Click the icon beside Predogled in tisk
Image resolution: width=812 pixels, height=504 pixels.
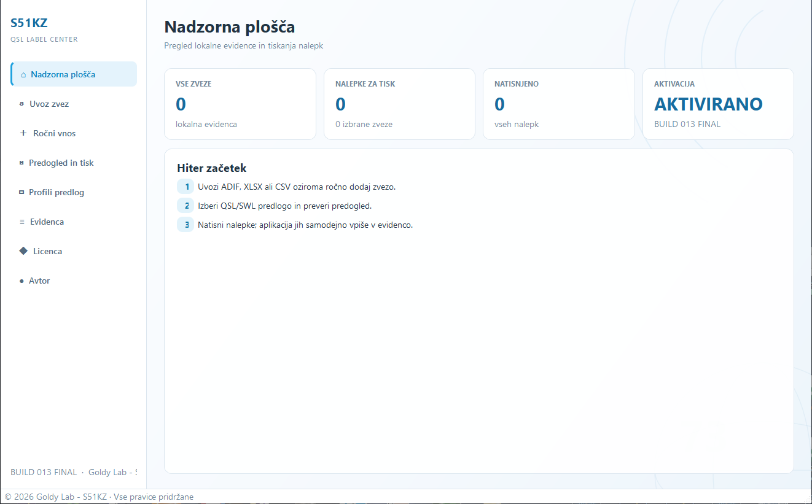pos(21,163)
